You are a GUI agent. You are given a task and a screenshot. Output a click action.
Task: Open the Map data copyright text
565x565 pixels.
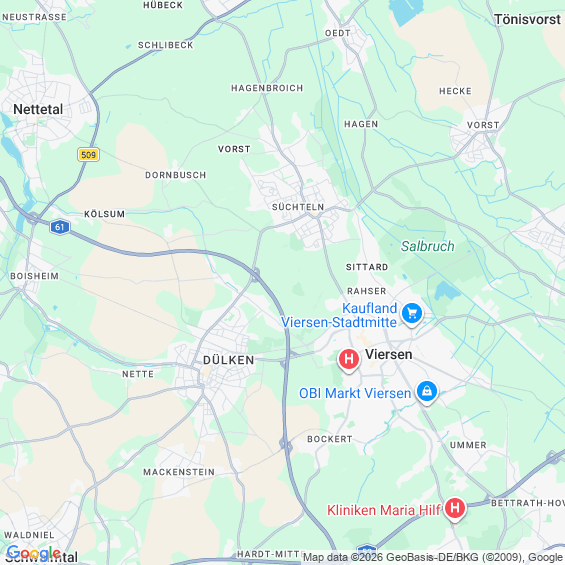coord(432,557)
